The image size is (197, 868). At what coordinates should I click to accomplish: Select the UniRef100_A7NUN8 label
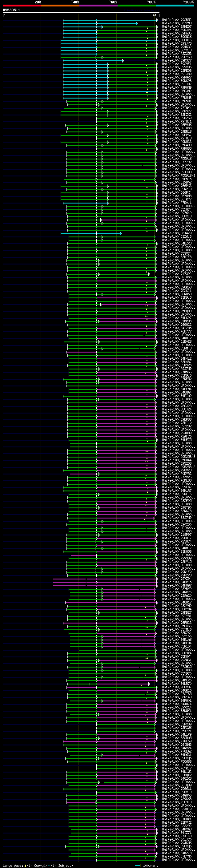tap(177, 98)
